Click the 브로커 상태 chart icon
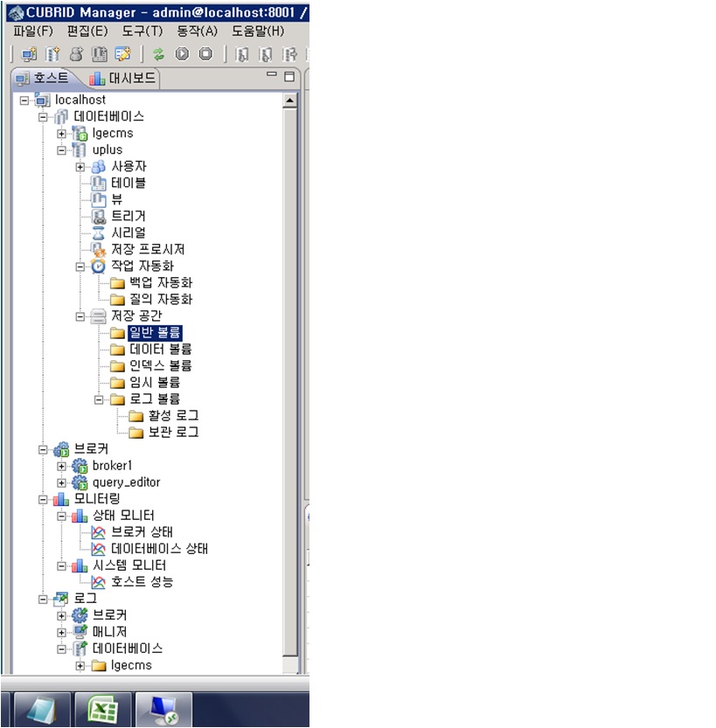The image size is (716, 728). tap(98, 532)
